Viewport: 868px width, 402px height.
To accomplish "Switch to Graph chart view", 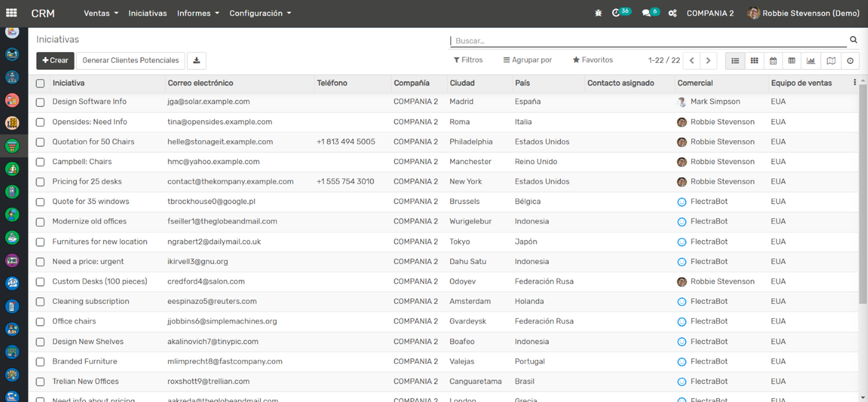I will click(811, 61).
